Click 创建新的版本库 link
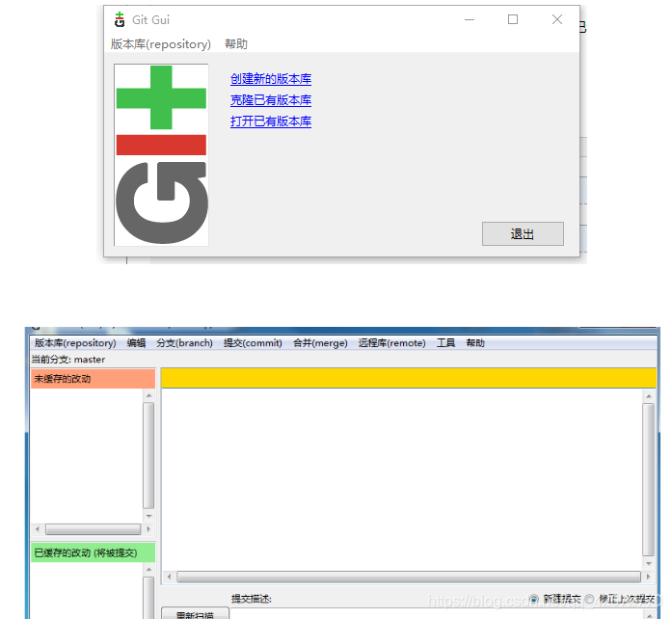This screenshot has width=672, height=619. [271, 79]
